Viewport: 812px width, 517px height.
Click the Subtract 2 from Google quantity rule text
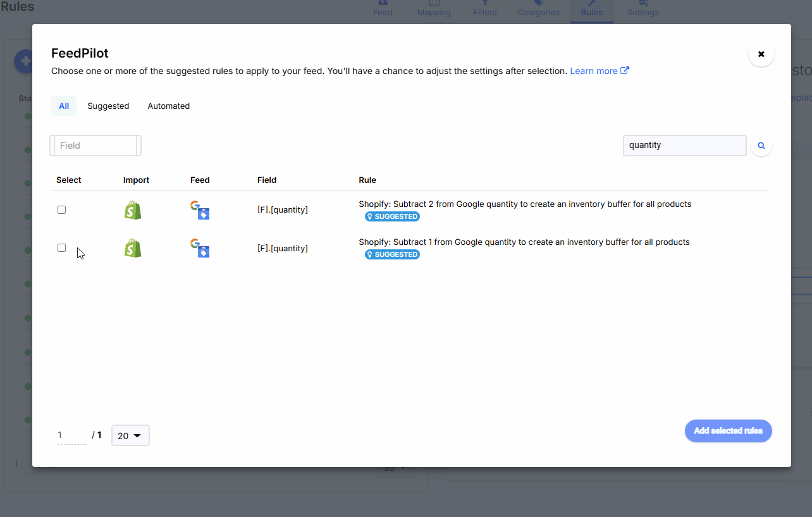pyautogui.click(x=525, y=204)
